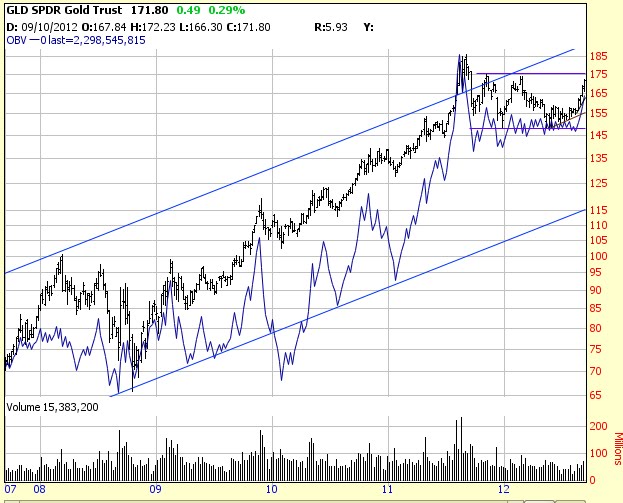
Task: Click the "Volume 15,383,200" label
Action: point(52,407)
